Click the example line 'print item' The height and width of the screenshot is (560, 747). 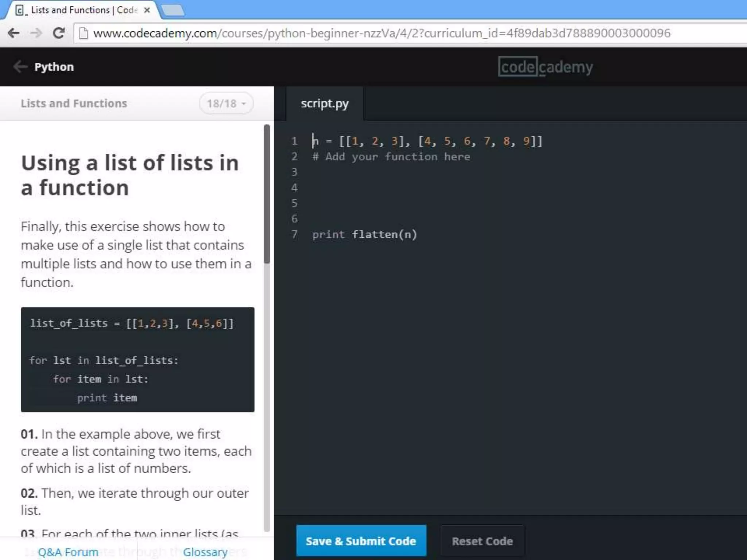tap(107, 398)
